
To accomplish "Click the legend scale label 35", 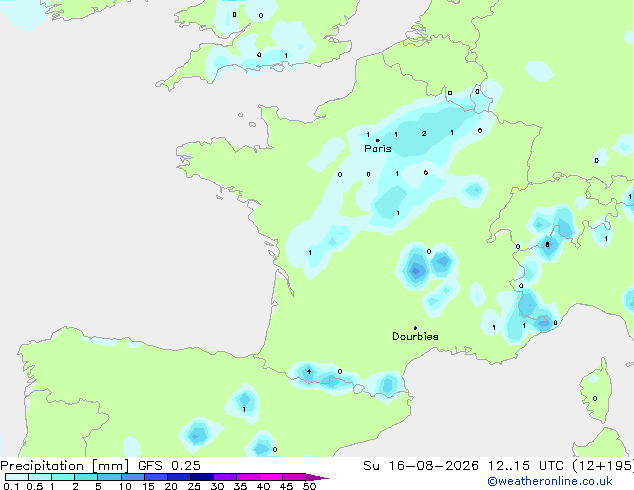I will [x=240, y=486].
